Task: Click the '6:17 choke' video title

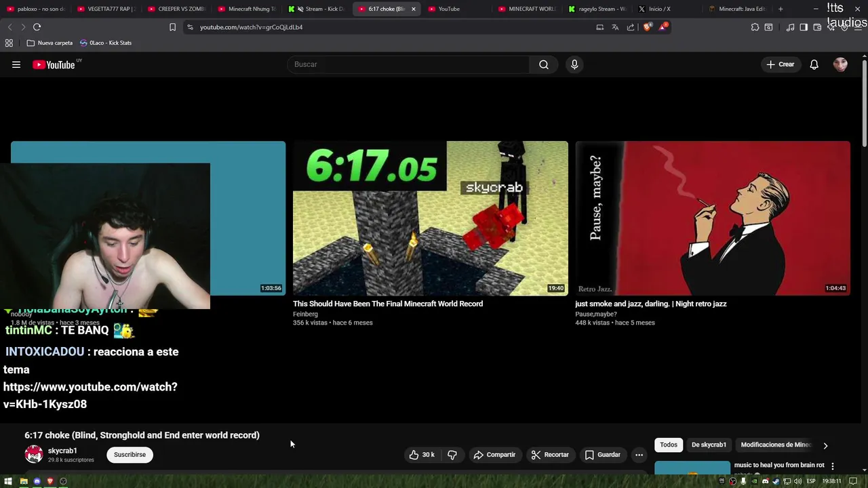Action: [x=142, y=435]
